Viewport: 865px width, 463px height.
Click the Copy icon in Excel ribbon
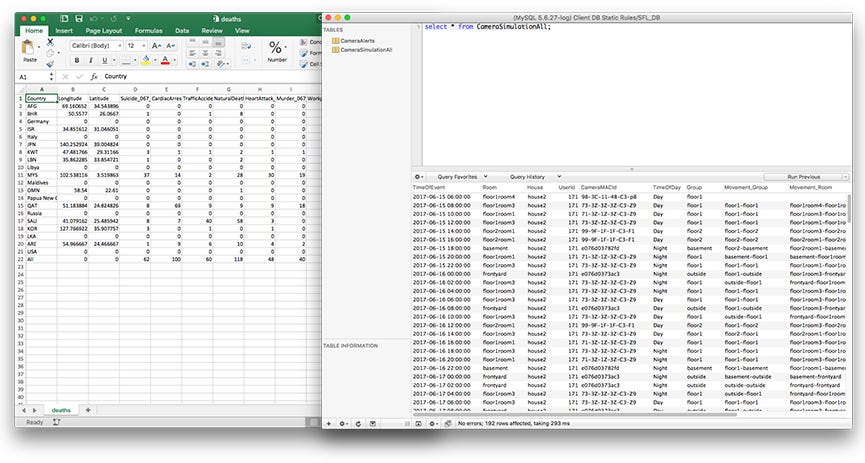pyautogui.click(x=50, y=53)
